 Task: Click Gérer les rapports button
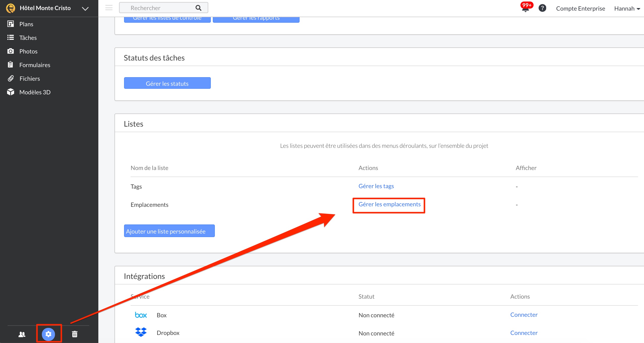(x=256, y=20)
